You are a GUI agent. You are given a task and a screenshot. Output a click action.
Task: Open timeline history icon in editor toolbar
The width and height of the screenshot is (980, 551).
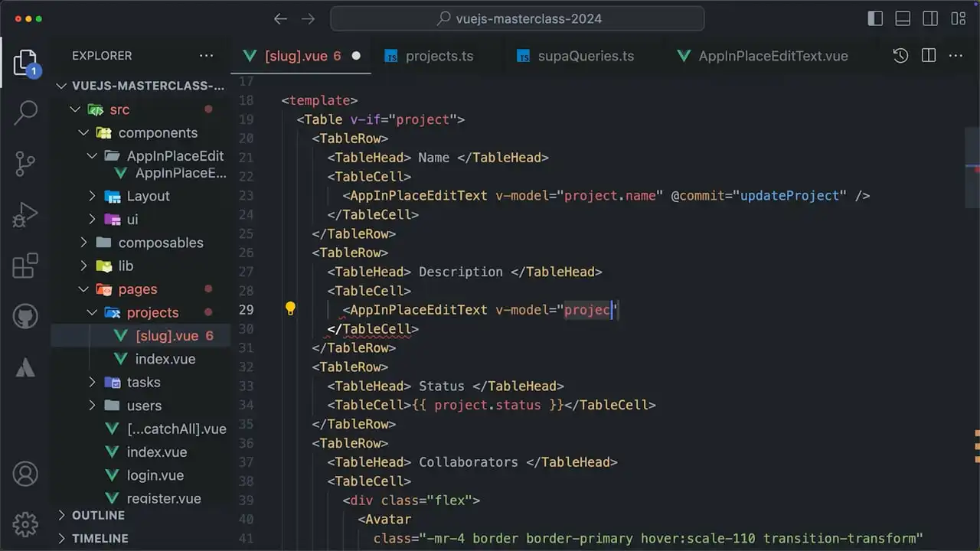click(900, 56)
